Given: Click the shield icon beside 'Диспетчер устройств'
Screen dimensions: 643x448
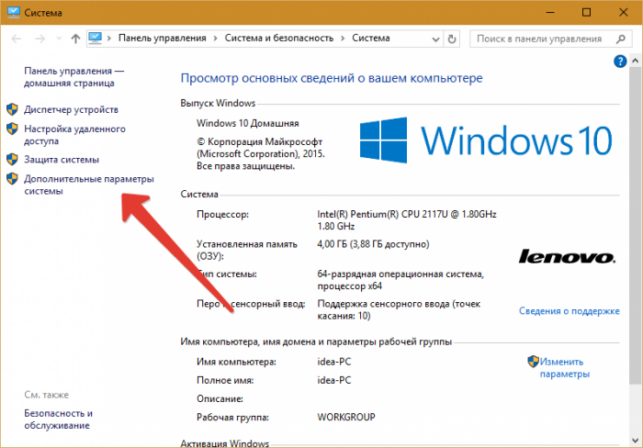Looking at the screenshot, I should point(12,109).
